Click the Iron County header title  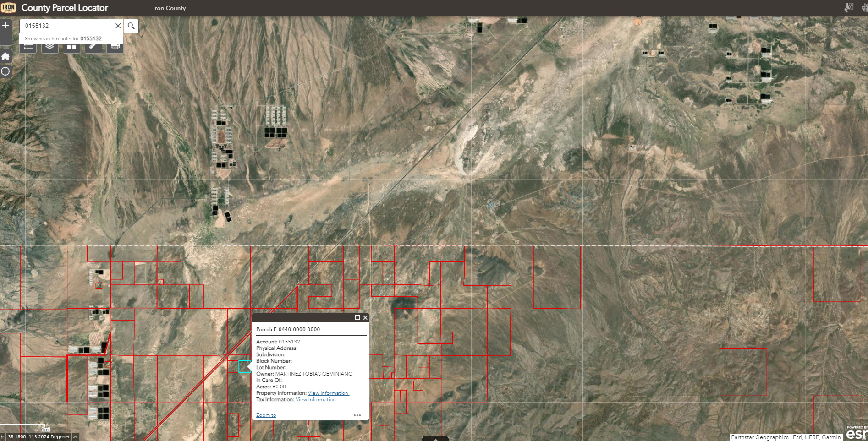click(x=169, y=8)
